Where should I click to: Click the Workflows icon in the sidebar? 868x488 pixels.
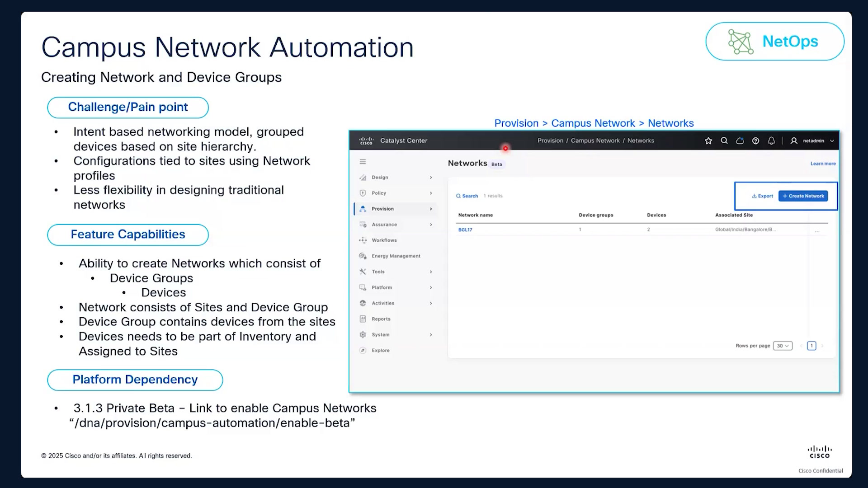coord(363,240)
